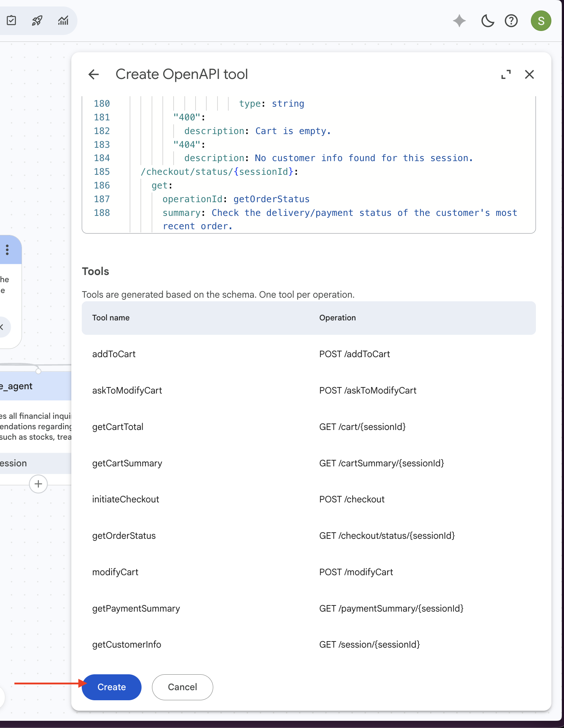Click the GET /cart/{sessionId} operation cell

click(363, 427)
